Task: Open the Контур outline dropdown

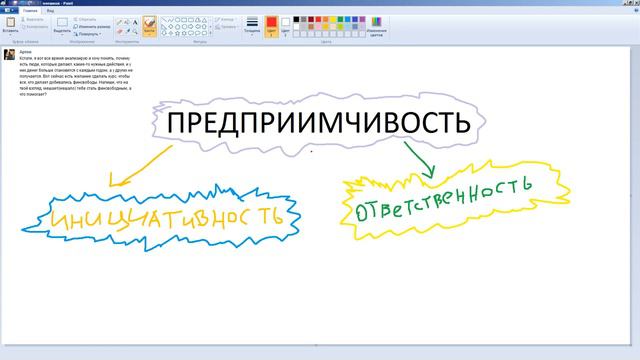Action: point(225,20)
